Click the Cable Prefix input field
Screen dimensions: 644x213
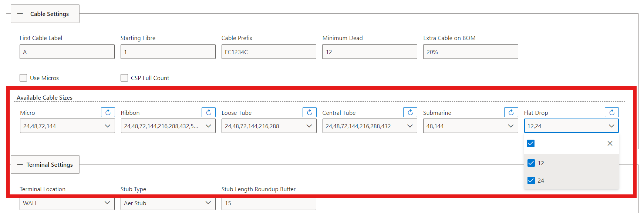pos(269,52)
